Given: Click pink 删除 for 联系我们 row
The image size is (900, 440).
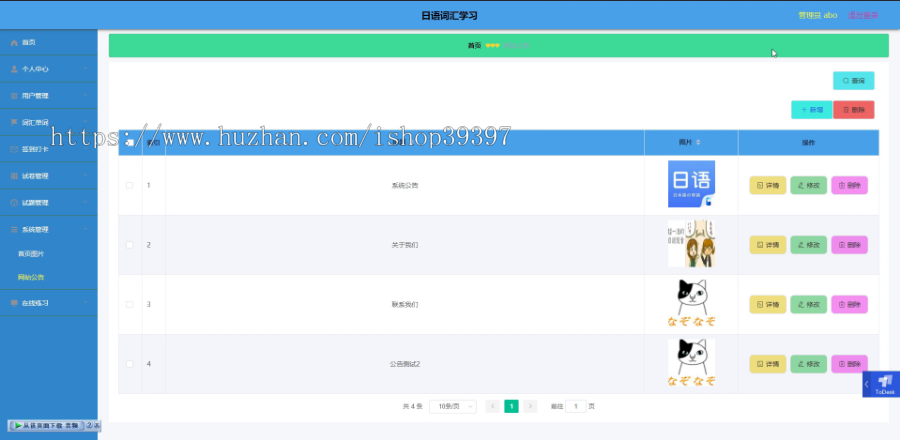Looking at the screenshot, I should (x=849, y=305).
